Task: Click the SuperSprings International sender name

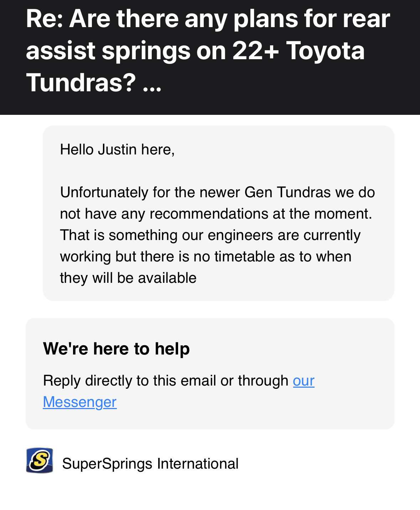Action: coord(150,464)
